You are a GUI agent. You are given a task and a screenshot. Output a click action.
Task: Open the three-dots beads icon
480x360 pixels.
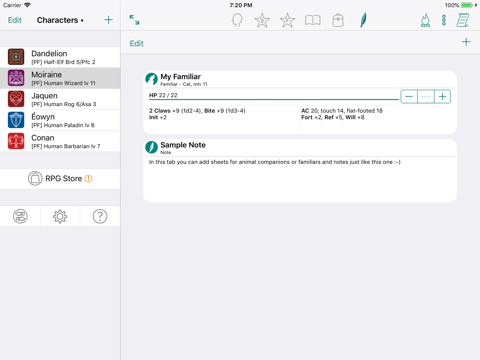tap(444, 20)
